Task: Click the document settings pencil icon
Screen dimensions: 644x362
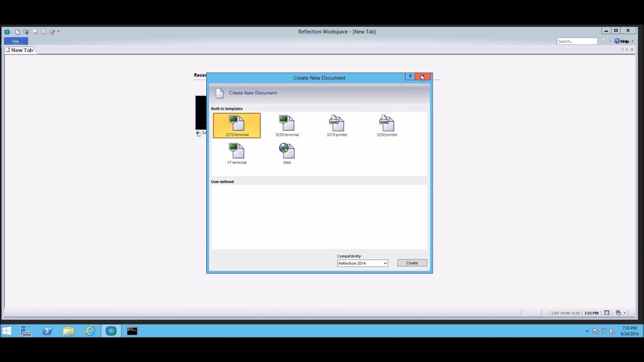Action: 52,32
